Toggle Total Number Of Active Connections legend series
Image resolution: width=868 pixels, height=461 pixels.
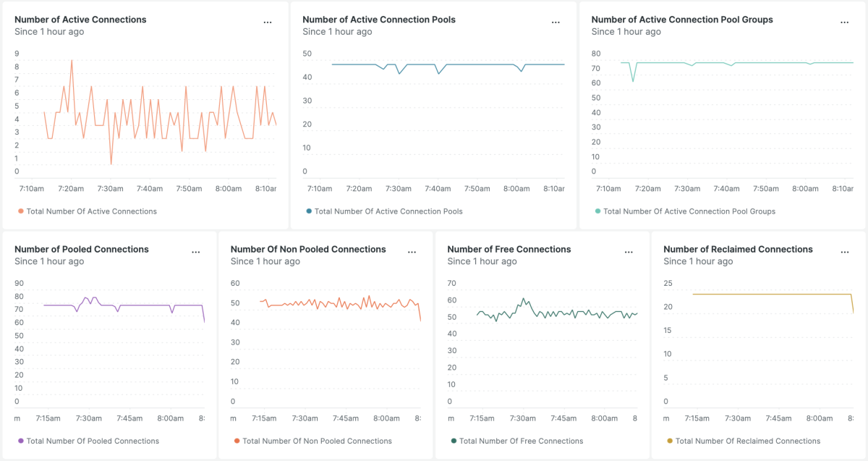click(x=91, y=211)
